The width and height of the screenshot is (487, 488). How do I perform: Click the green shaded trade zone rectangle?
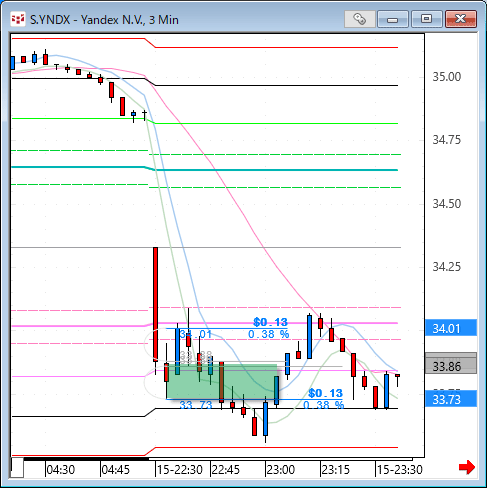pos(222,382)
